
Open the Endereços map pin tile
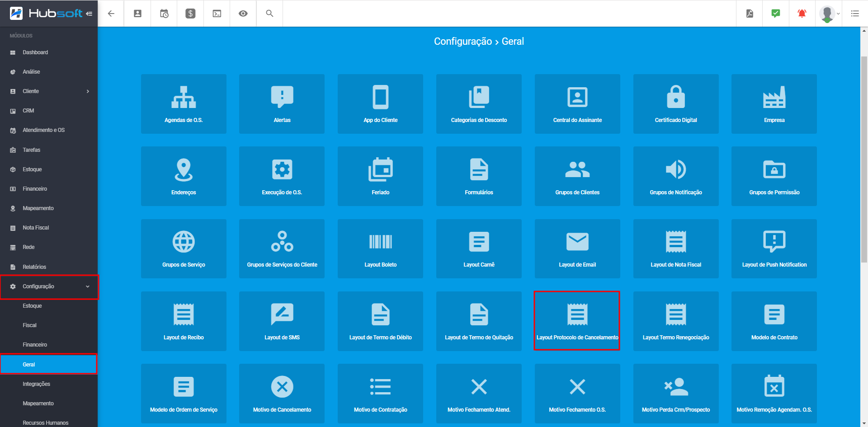click(x=184, y=176)
